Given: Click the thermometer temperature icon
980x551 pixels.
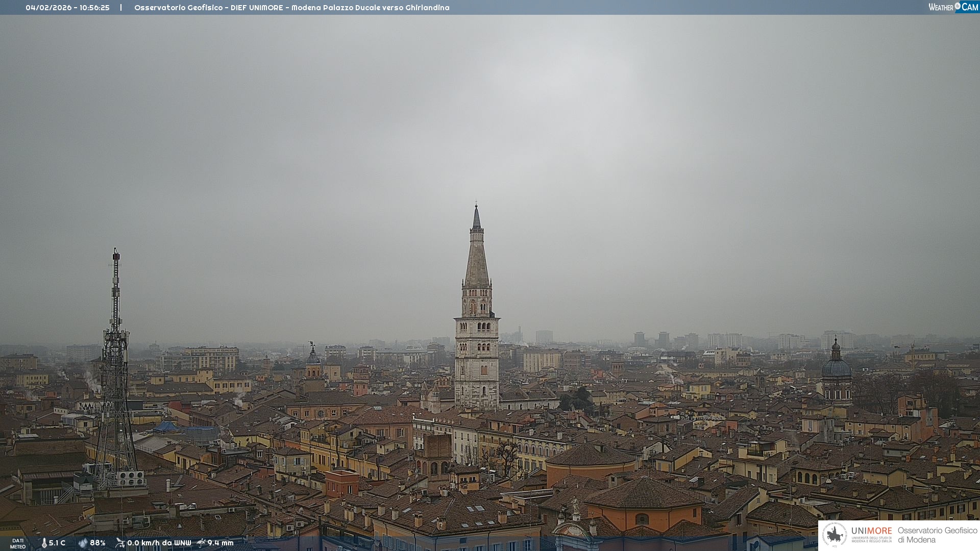Looking at the screenshot, I should tap(44, 543).
